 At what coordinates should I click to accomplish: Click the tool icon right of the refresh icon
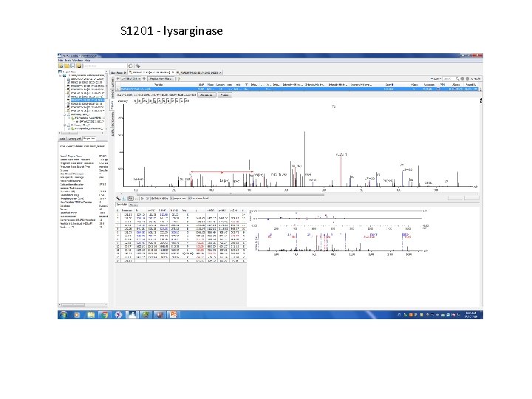coord(137,66)
